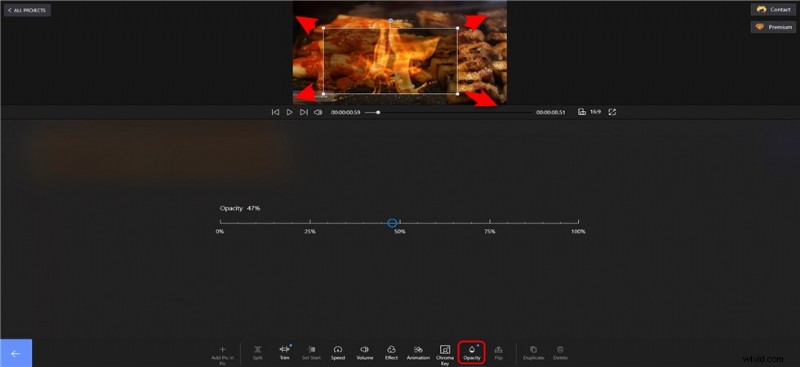
Task: Click the current time 00:00:00.59
Action: tap(345, 112)
